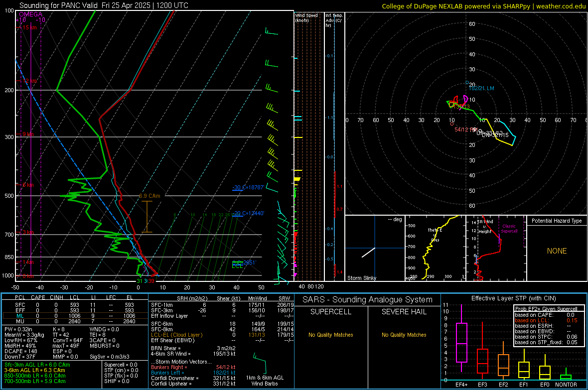Image resolution: width=588 pixels, height=390 pixels.
Task: Click the '6.9 C/km' lapse rate label
Action: pyautogui.click(x=149, y=196)
